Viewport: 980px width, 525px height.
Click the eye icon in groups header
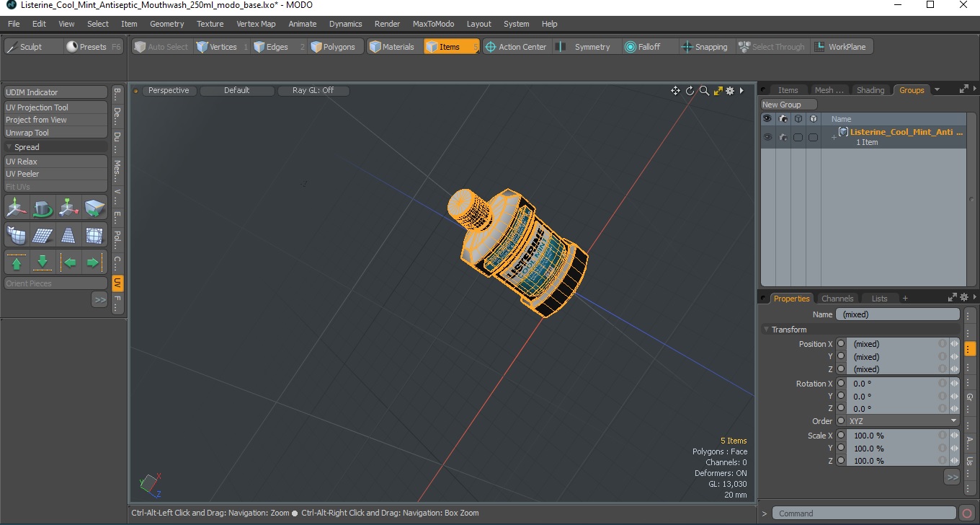pyautogui.click(x=767, y=119)
